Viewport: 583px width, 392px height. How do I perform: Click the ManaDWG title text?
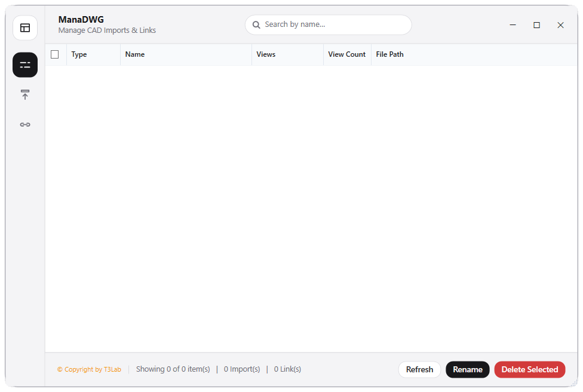click(81, 19)
